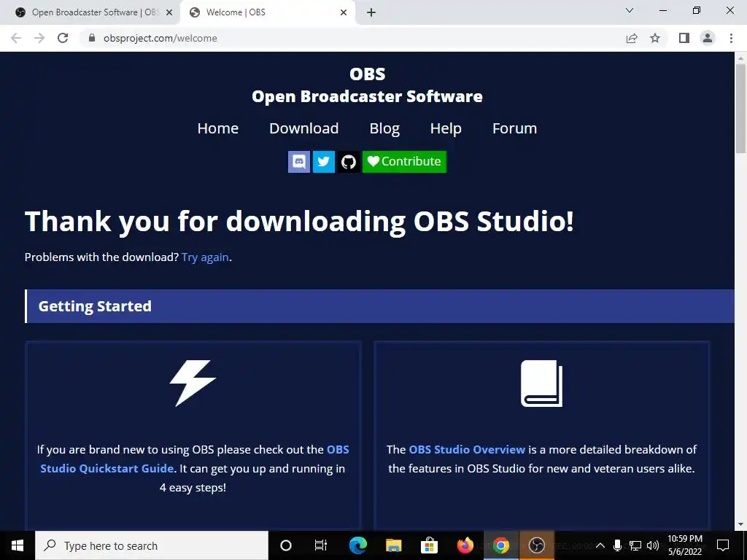Go back with browser back arrow
The height and width of the screenshot is (560, 747).
click(x=16, y=38)
